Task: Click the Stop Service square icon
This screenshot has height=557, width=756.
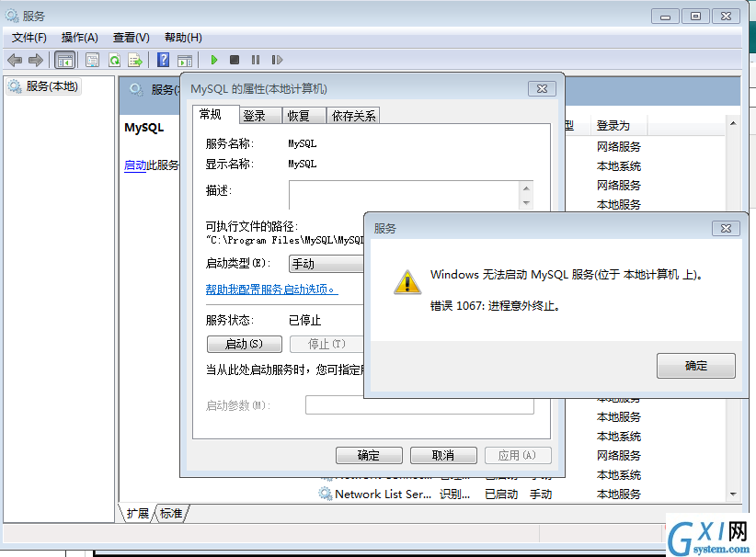Action: coord(235,60)
